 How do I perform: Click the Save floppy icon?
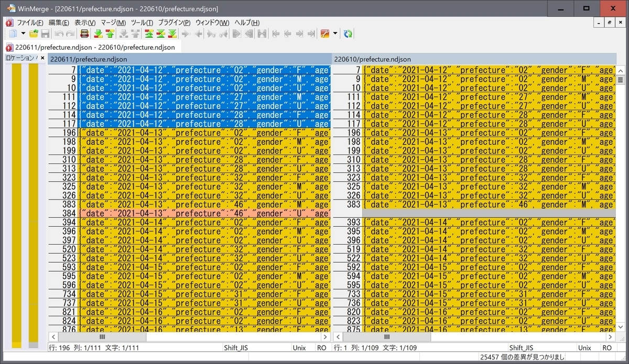coord(45,34)
